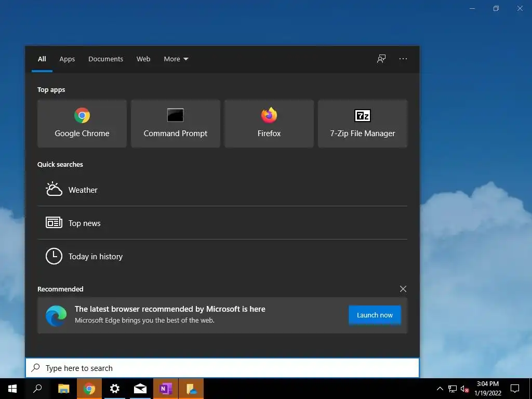The image size is (532, 399).
Task: Dismiss the Recommended section
Action: coord(403,289)
